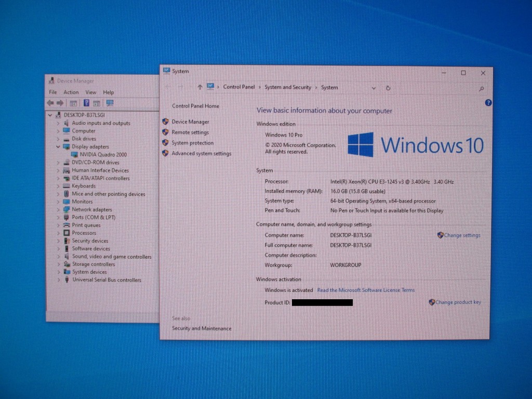Click the search magnifier in System window
This screenshot has width=532, height=399.
click(482, 88)
